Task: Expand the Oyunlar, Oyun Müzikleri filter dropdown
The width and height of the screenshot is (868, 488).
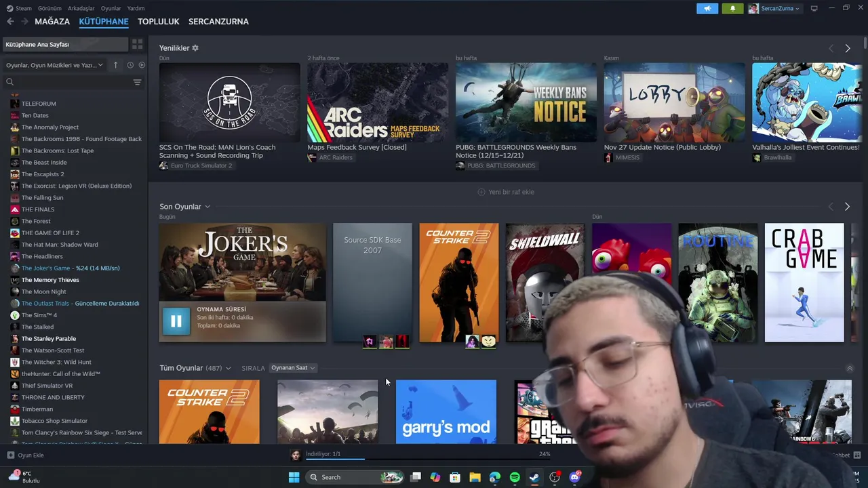Action: click(54, 65)
